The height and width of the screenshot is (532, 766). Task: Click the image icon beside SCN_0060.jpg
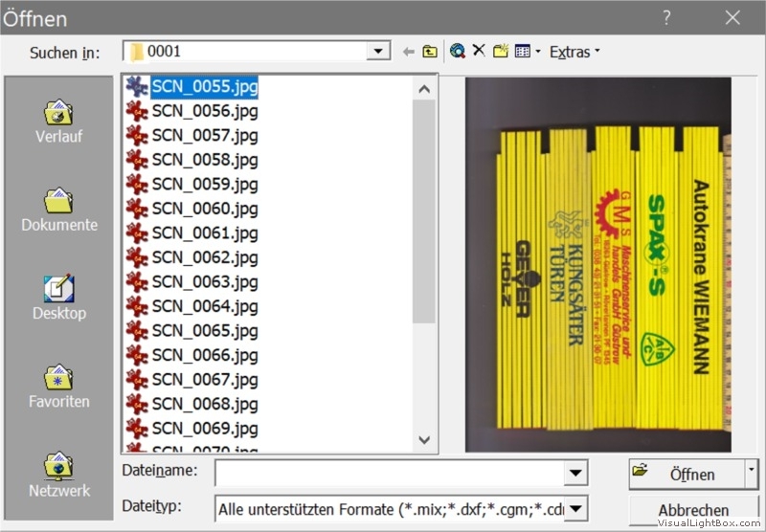(x=137, y=209)
